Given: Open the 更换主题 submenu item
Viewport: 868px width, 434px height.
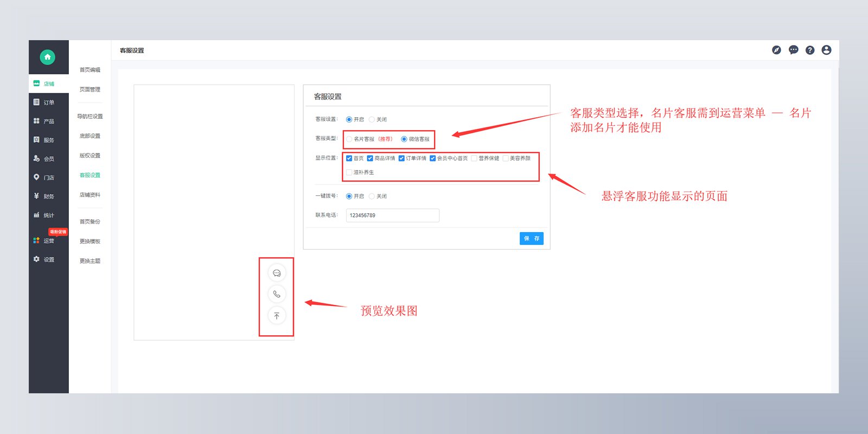Looking at the screenshot, I should point(90,261).
